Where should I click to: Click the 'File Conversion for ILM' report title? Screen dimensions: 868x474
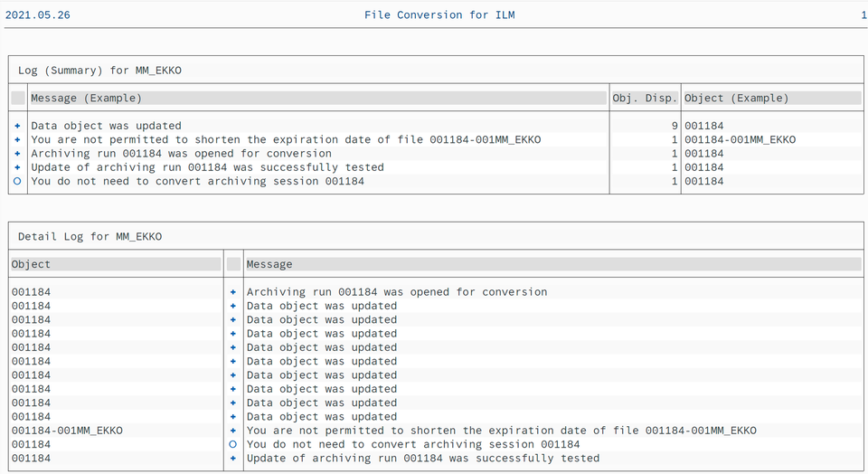coord(439,15)
